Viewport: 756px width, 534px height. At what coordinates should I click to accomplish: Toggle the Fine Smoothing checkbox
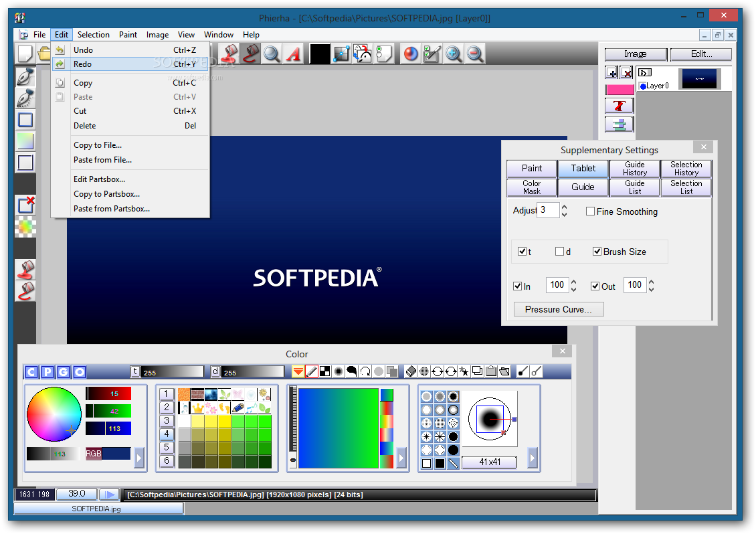point(590,211)
